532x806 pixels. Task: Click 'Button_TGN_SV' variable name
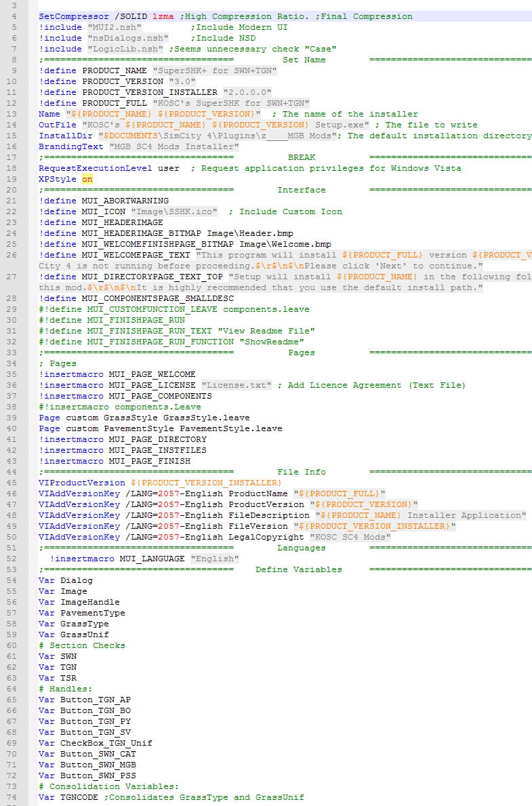(95, 732)
